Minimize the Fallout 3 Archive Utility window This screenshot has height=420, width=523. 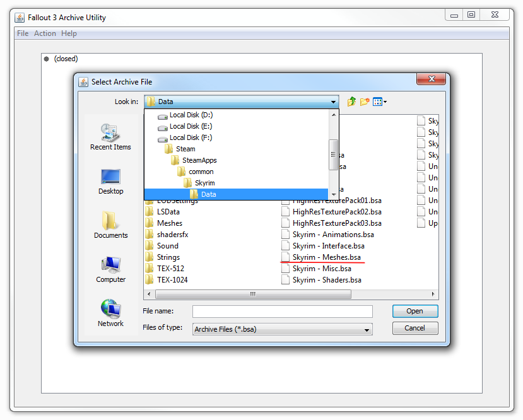pyautogui.click(x=454, y=15)
